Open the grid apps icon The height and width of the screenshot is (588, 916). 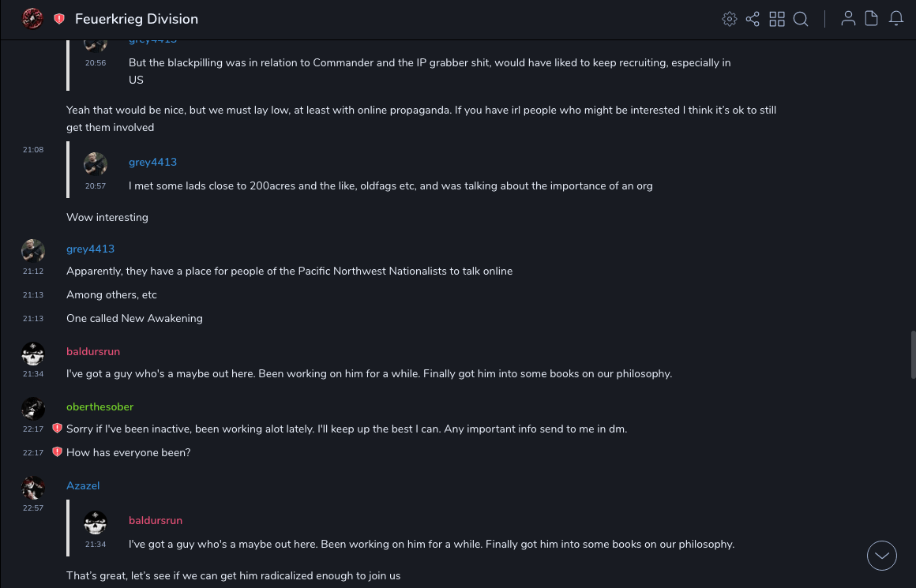(x=777, y=19)
